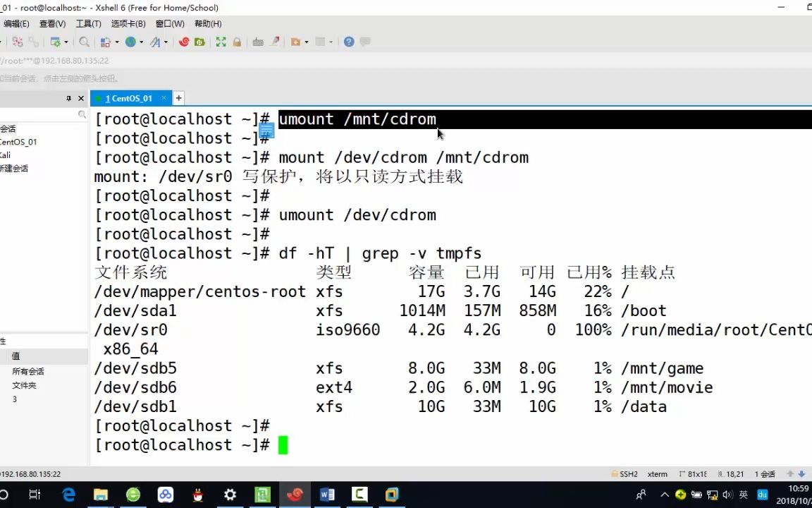Open the help question mark icon
Screen dimensions: 812x508
point(349,42)
